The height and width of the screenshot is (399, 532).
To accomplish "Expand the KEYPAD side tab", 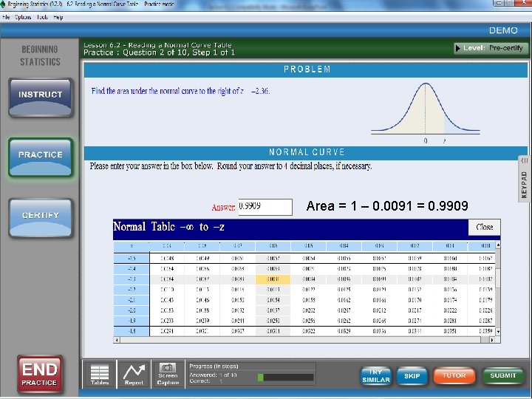I will tap(524, 179).
